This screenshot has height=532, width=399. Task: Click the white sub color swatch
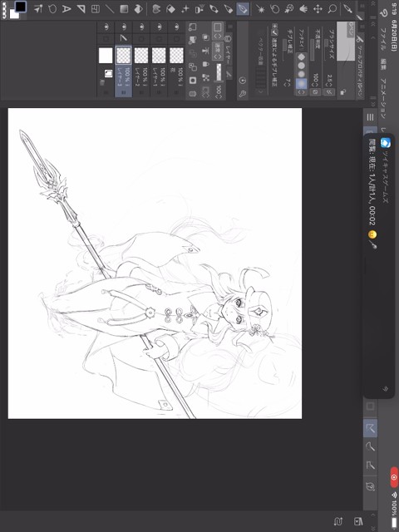tap(14, 14)
